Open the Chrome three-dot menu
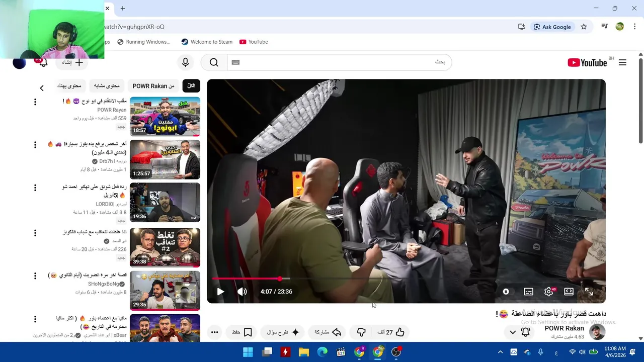Screen dimensions: 644x362 click(x=635, y=27)
